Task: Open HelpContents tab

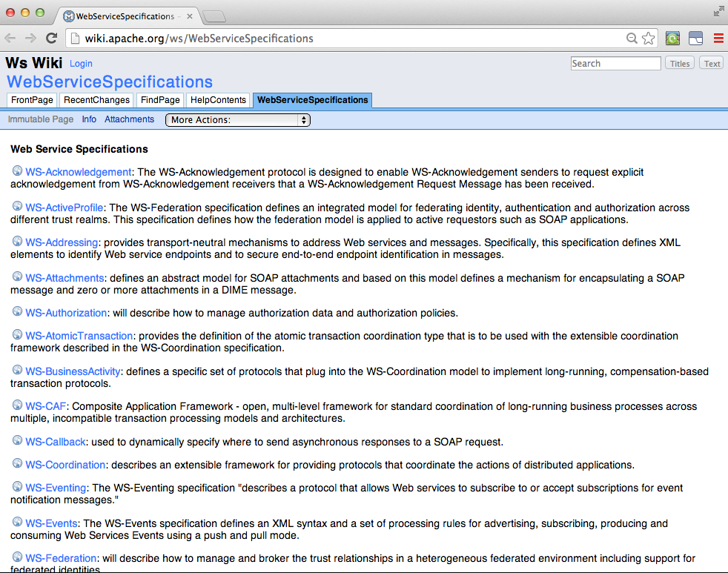Action: [x=218, y=100]
